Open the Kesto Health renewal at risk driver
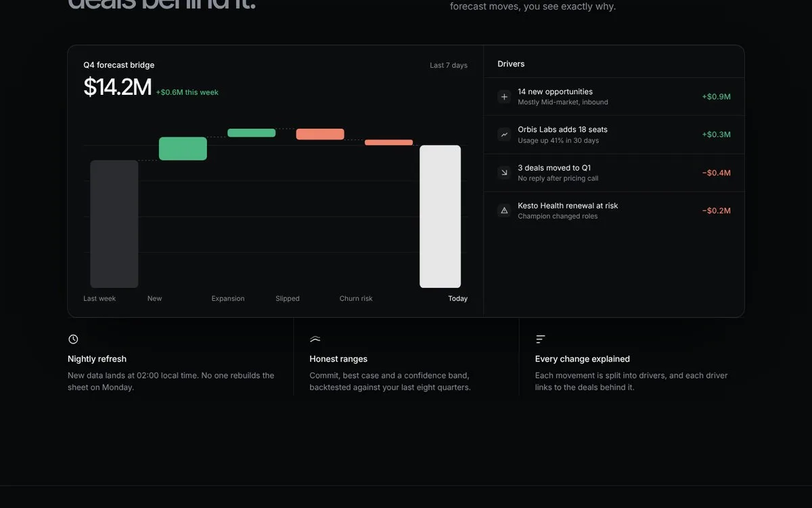The width and height of the screenshot is (812, 508). pyautogui.click(x=614, y=211)
